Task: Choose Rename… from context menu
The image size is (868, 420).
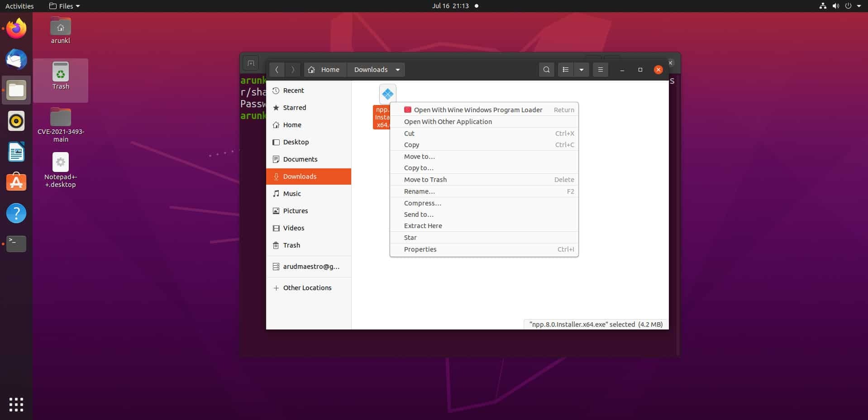Action: [x=484, y=191]
